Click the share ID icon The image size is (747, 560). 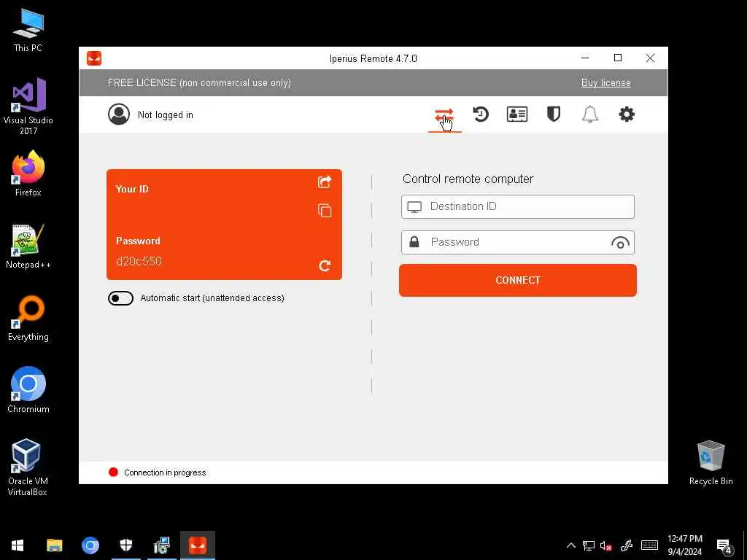pyautogui.click(x=325, y=182)
